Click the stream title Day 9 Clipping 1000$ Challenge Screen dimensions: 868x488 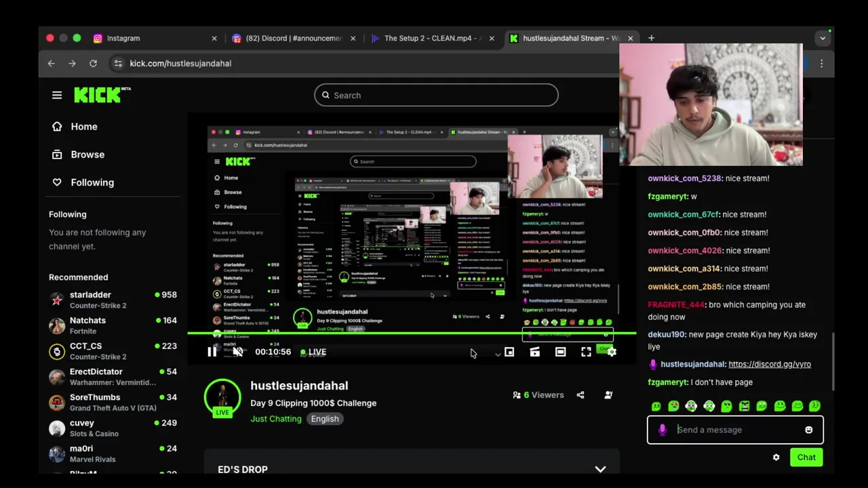tap(313, 403)
